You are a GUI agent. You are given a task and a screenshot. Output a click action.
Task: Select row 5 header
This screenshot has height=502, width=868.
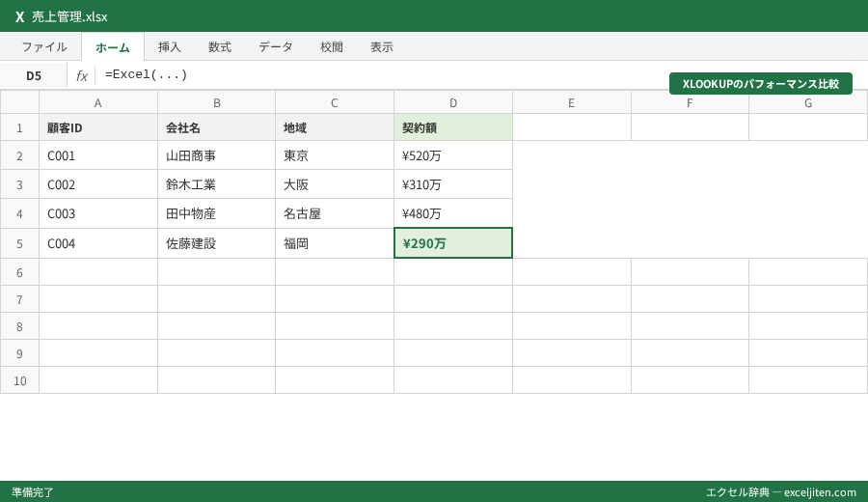point(19,243)
